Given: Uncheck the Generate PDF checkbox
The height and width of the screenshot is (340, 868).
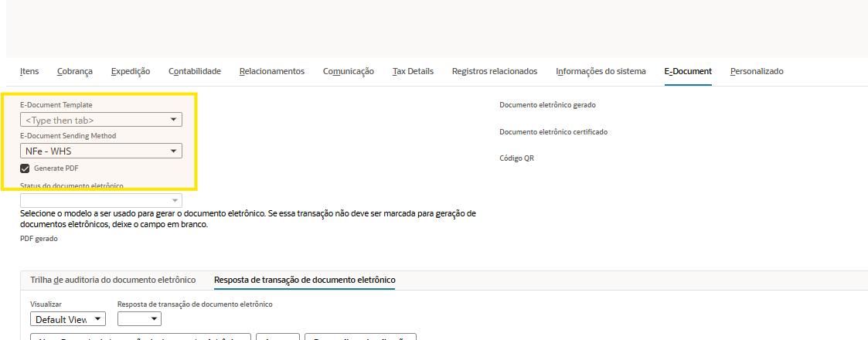Looking at the screenshot, I should 26,168.
